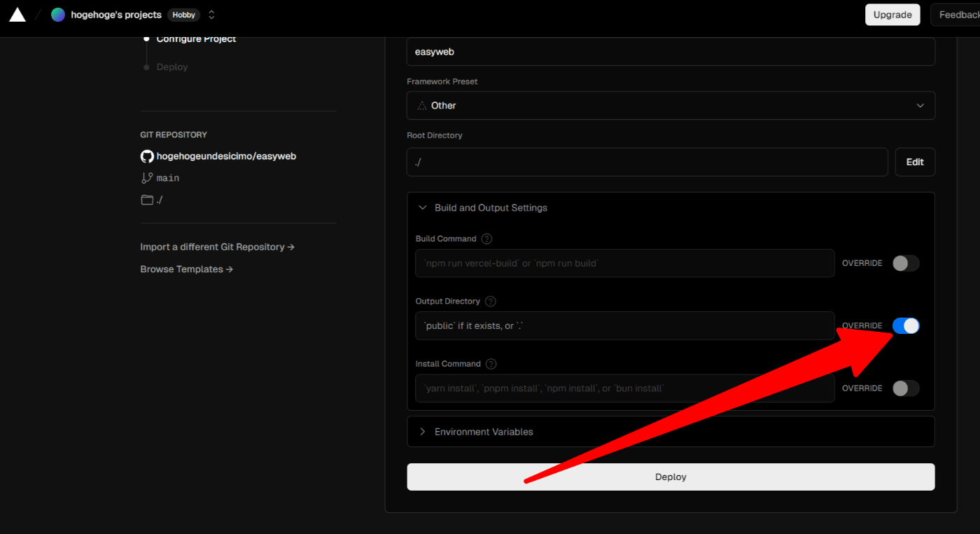The height and width of the screenshot is (534, 980).
Task: Click the Install Command help icon
Action: pos(491,364)
